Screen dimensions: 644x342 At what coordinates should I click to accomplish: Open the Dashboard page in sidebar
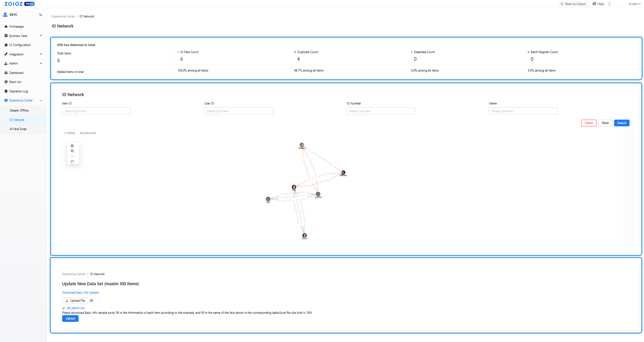click(x=16, y=73)
